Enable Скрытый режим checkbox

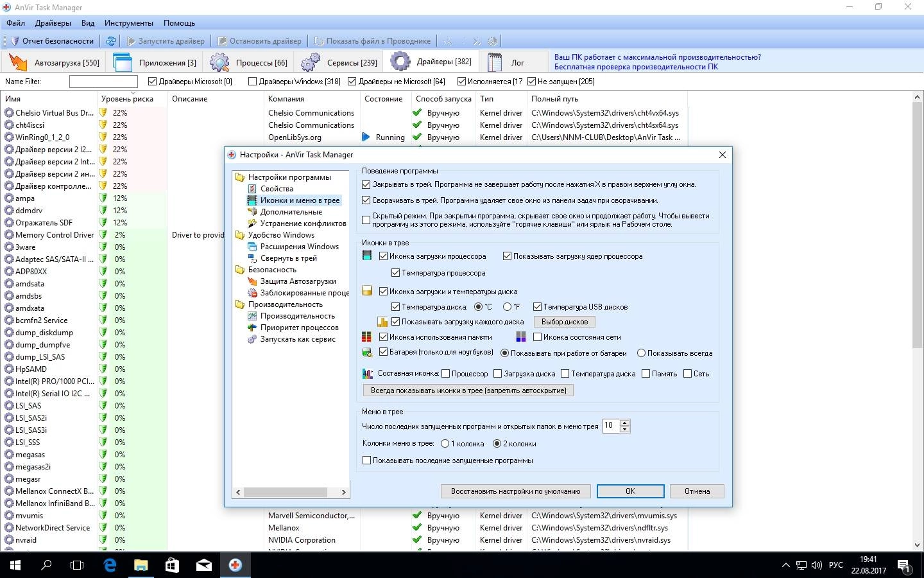click(x=366, y=220)
